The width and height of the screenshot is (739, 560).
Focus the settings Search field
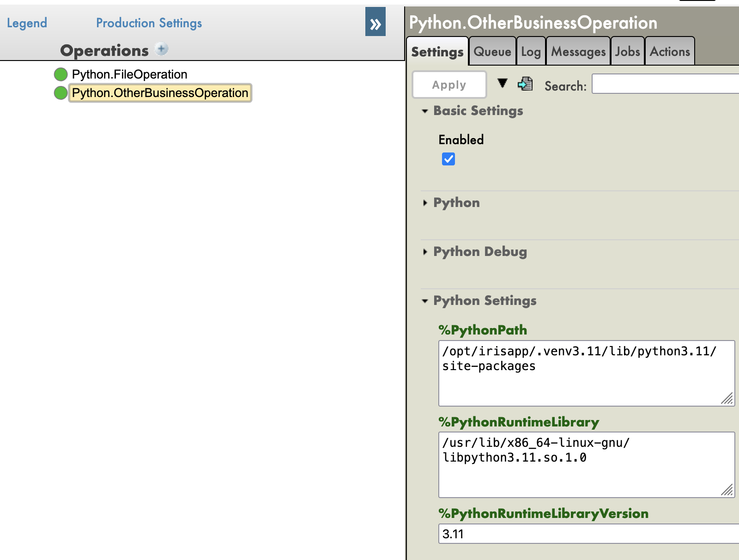pos(666,84)
